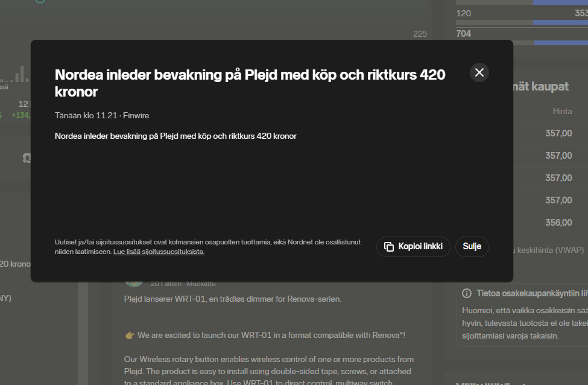Click the Hinta column header
Image resolution: width=588 pixels, height=385 pixels.
(x=562, y=111)
